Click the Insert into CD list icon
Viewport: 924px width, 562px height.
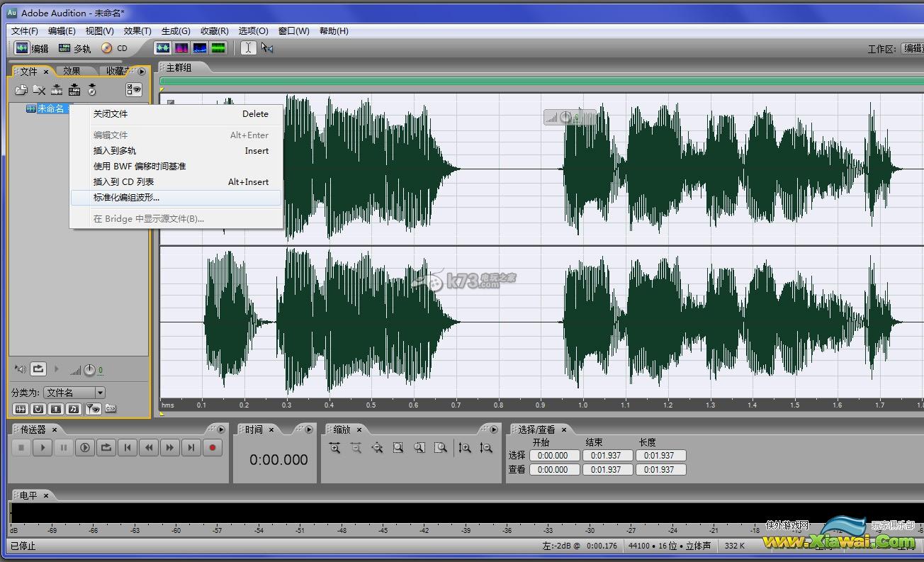tap(92, 90)
